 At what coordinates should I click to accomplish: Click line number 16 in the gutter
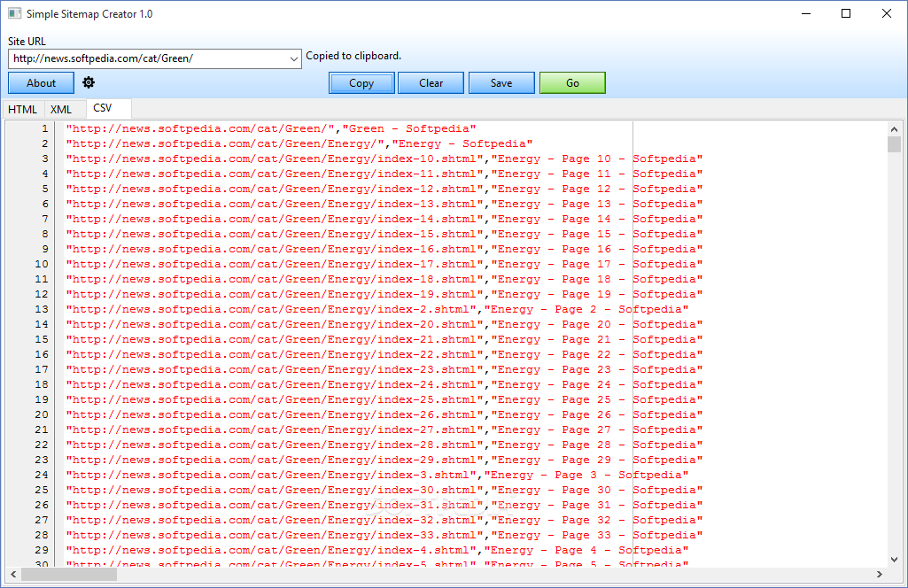pyautogui.click(x=41, y=354)
